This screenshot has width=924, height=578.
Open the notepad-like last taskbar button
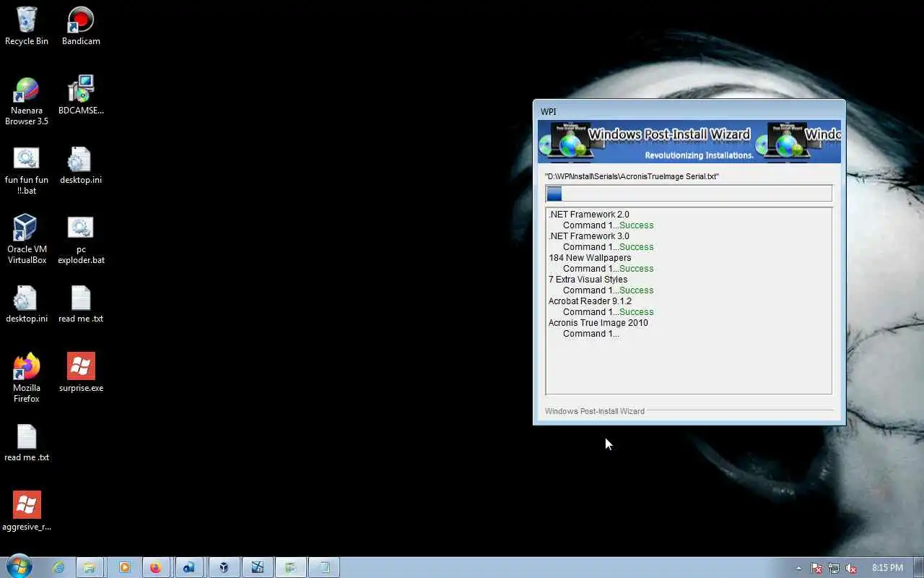324,568
